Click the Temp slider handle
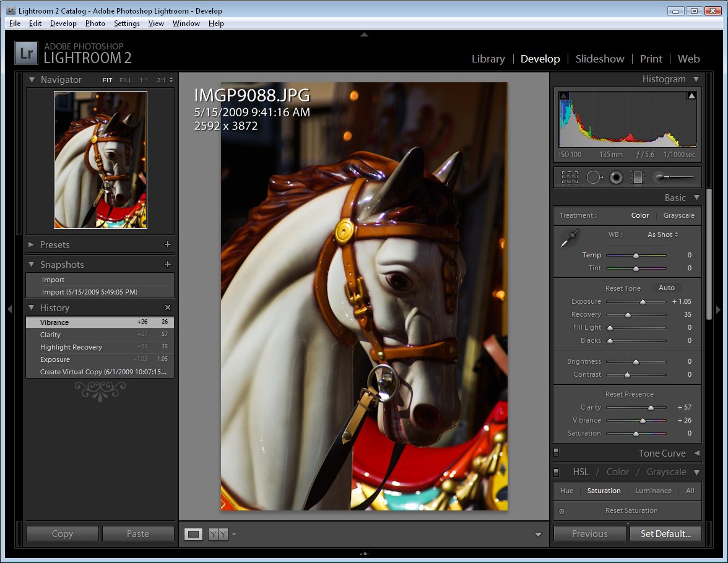This screenshot has height=563, width=728. point(636,256)
